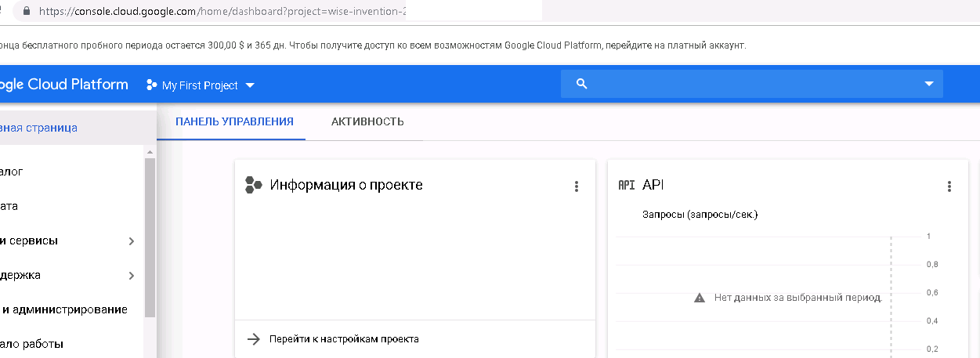The height and width of the screenshot is (358, 980).
Task: Click Перейти к настройкам проекта link
Action: pos(344,339)
